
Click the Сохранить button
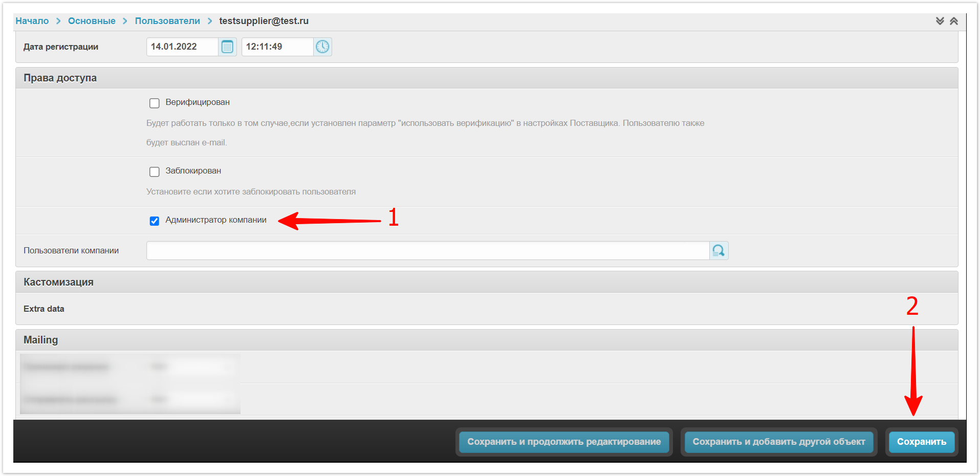(x=921, y=442)
